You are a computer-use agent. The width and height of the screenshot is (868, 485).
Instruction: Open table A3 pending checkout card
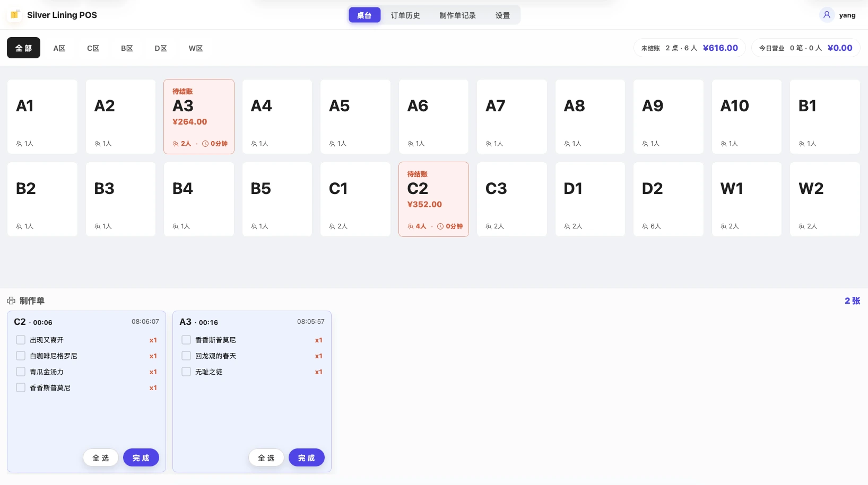coord(199,117)
